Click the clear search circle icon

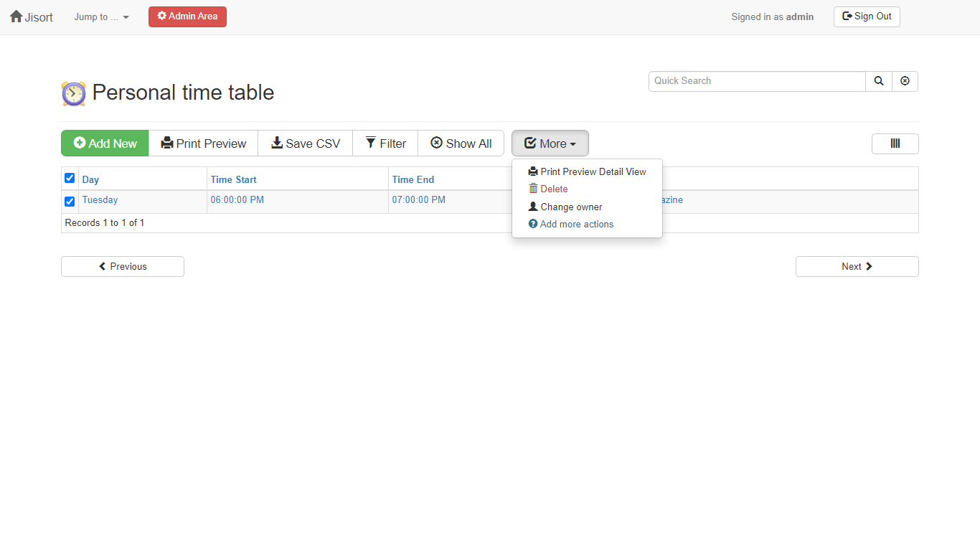coord(905,81)
